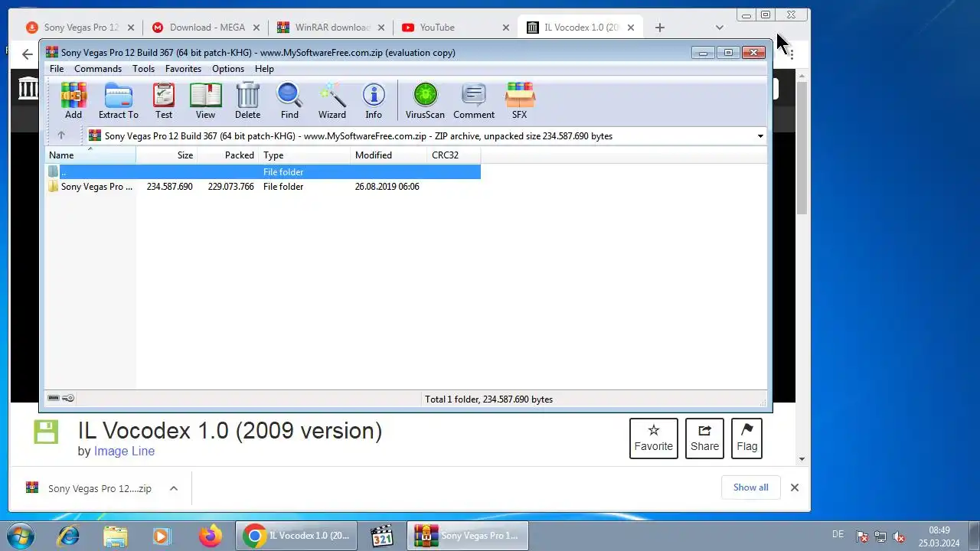Open Windows Explorer from the taskbar
This screenshot has width=980, height=551.
point(115,536)
